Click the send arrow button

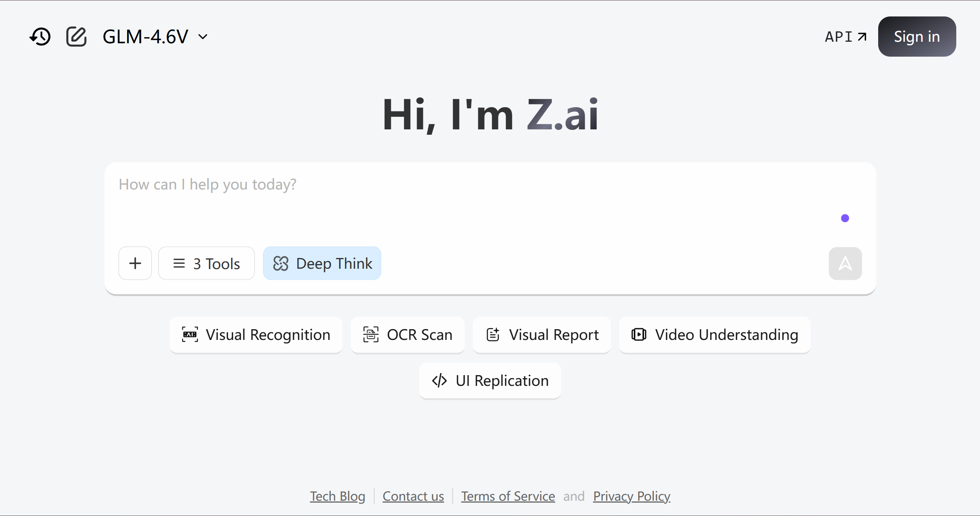pyautogui.click(x=845, y=263)
